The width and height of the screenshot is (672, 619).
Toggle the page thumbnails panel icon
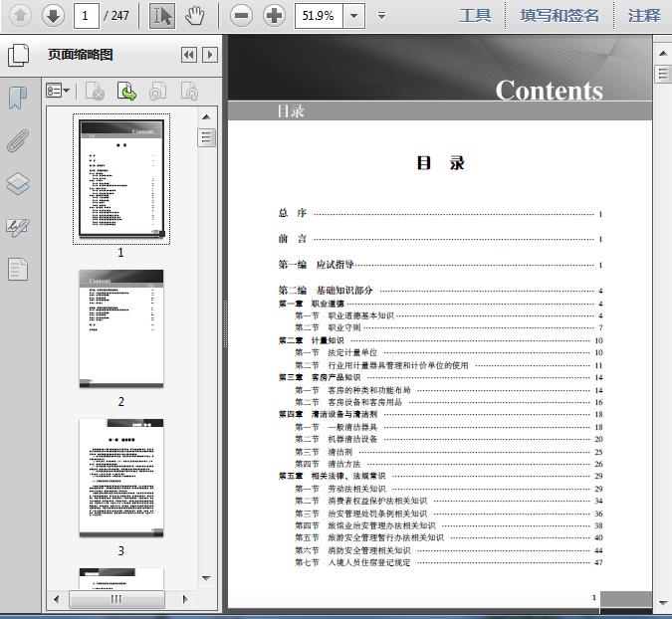18,56
